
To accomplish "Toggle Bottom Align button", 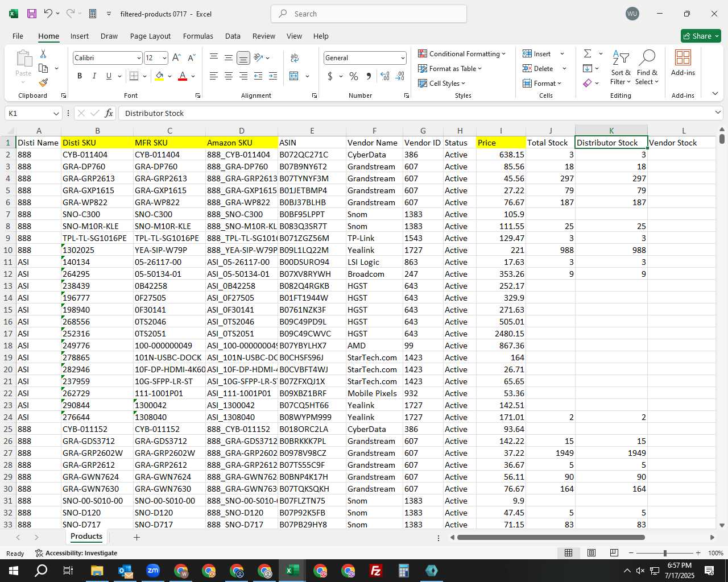I will [243, 58].
